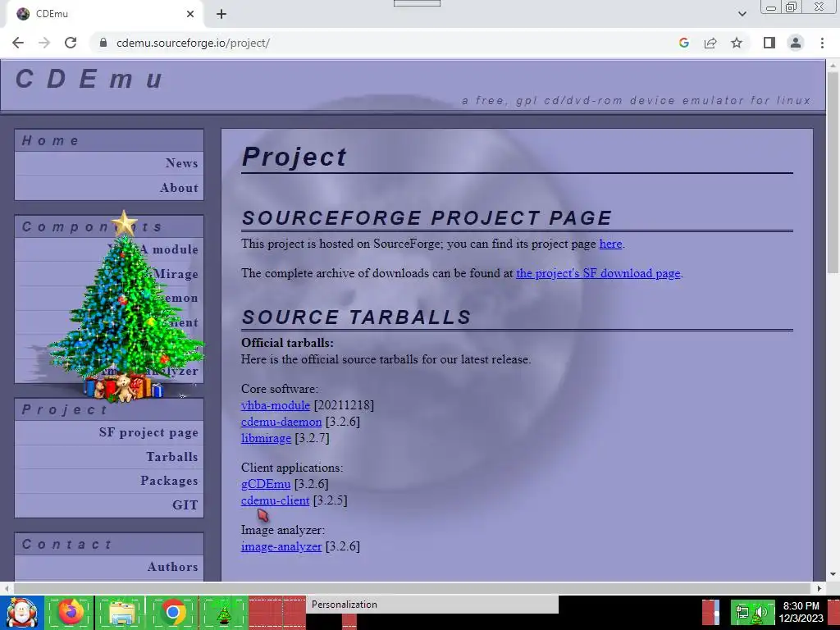The image size is (840, 630).
Task: Open the volume tray icon
Action: 761,612
